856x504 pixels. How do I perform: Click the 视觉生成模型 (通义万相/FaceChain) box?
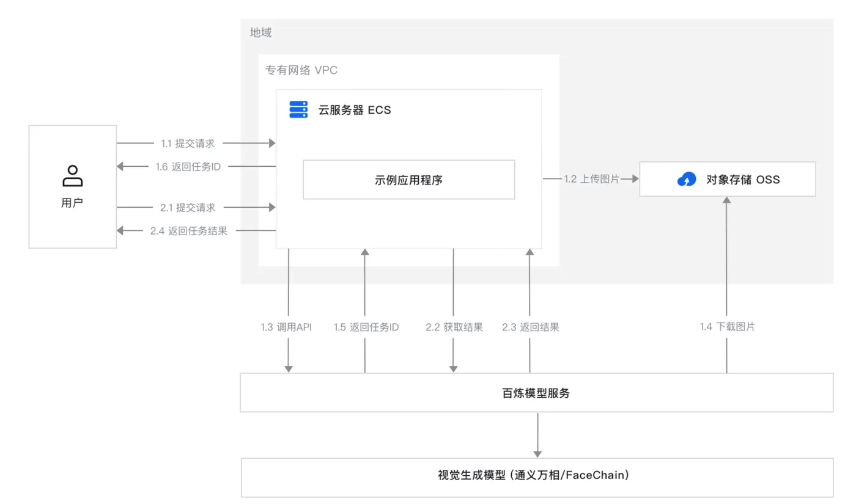click(537, 477)
